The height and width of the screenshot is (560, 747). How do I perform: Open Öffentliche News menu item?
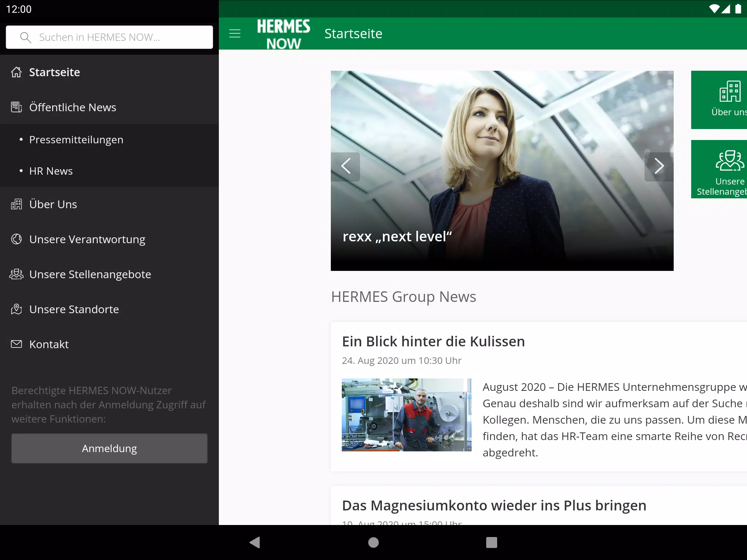109,107
